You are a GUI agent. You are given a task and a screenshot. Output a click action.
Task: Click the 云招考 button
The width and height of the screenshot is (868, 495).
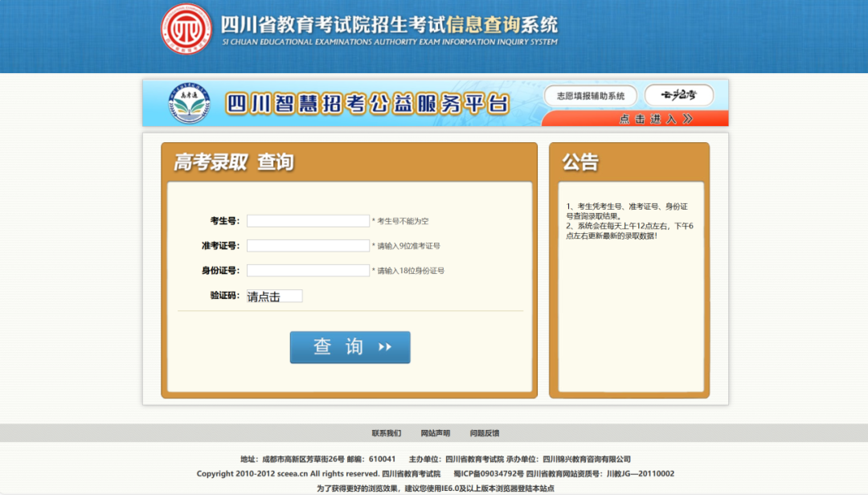679,95
